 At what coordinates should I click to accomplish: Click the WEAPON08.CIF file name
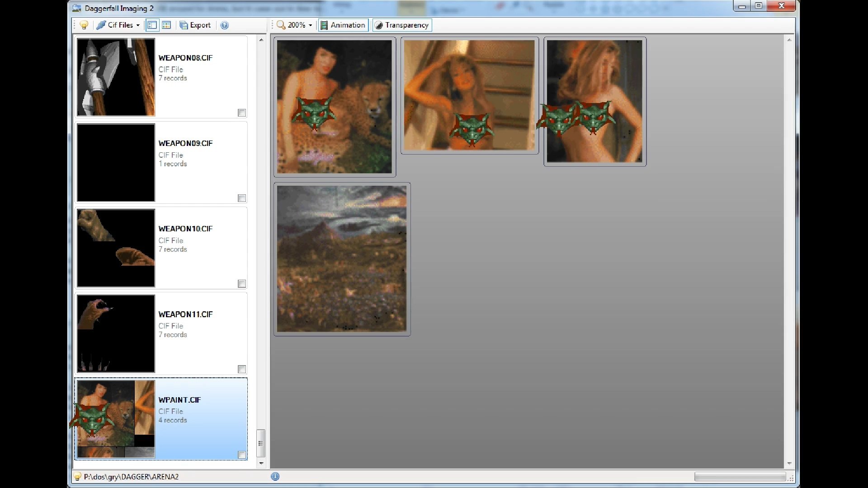click(185, 58)
